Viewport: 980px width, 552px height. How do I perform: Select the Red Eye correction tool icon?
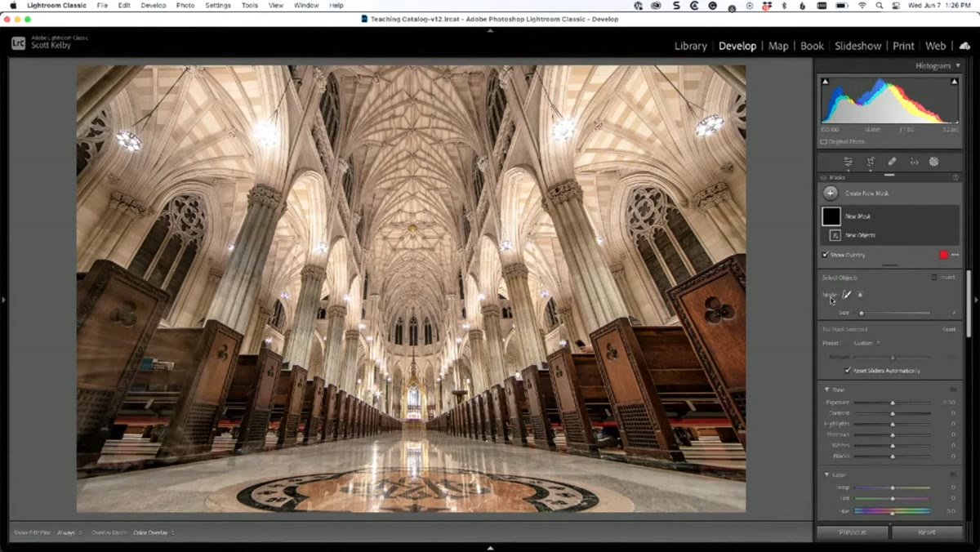coord(914,162)
